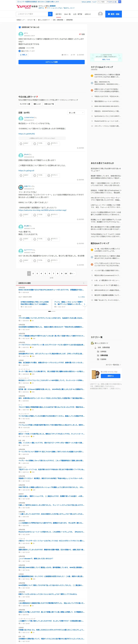138x644 pixels.
Task: Open the https://x.gd/dhLRQ link
Action: [x=27, y=134]
